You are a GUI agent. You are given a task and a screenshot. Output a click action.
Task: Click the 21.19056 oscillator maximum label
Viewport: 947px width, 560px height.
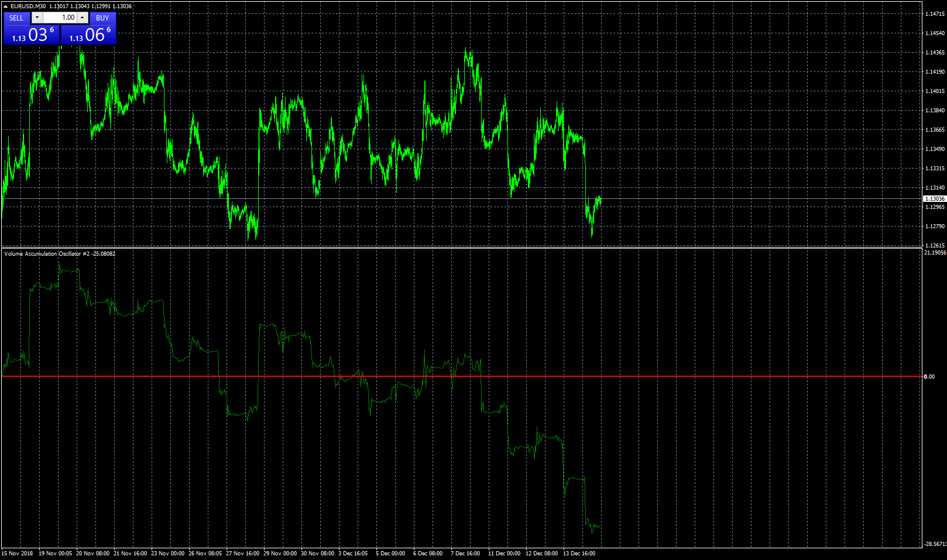(x=935, y=253)
